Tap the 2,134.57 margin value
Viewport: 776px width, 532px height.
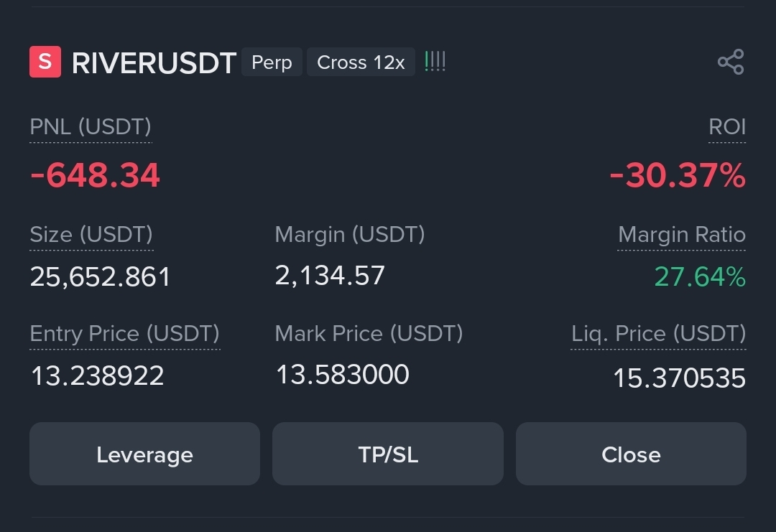(330, 276)
